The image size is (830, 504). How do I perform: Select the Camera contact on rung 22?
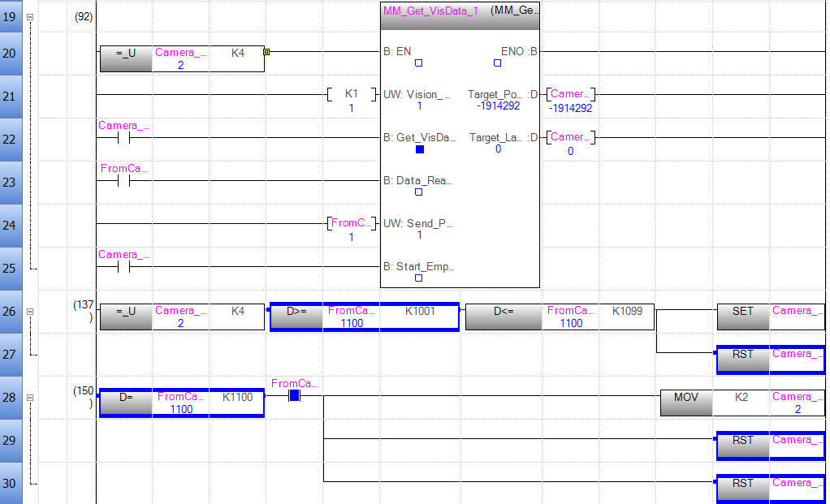click(x=122, y=140)
